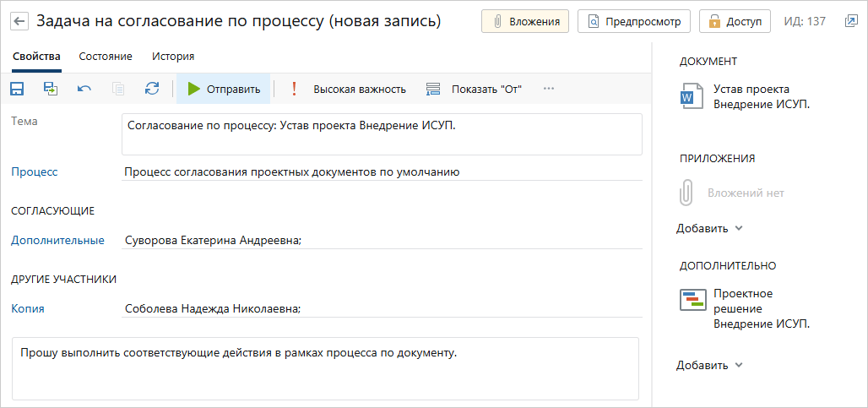
Task: Click the save and close icon
Action: 51,89
